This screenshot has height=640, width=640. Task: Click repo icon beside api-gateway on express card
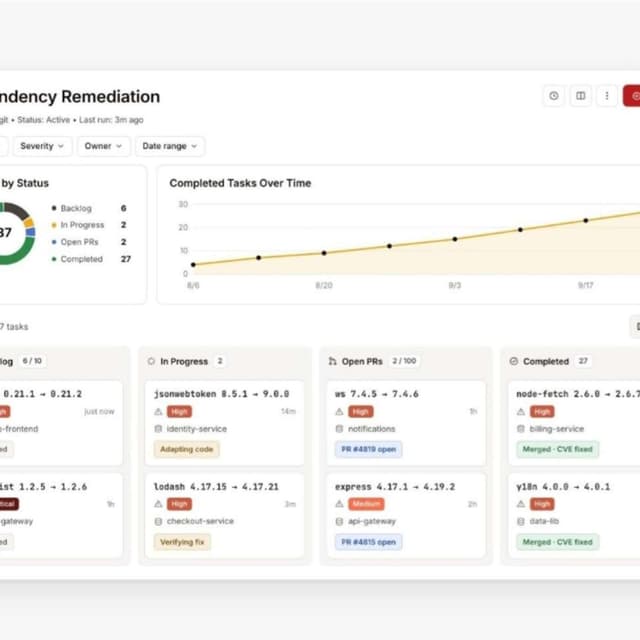coord(339,521)
